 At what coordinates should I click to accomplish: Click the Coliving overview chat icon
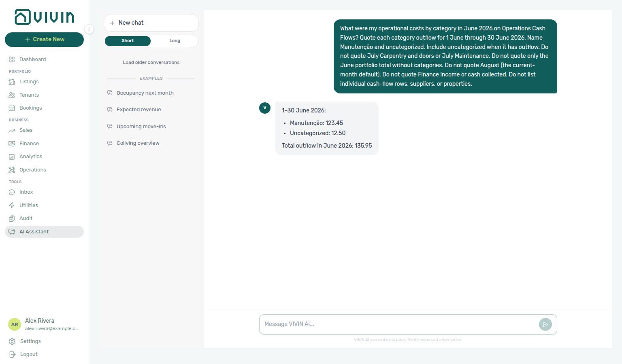[x=110, y=143]
